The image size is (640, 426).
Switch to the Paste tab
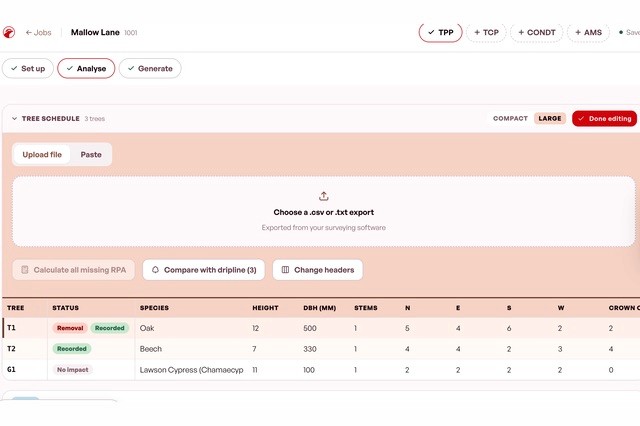pos(91,155)
